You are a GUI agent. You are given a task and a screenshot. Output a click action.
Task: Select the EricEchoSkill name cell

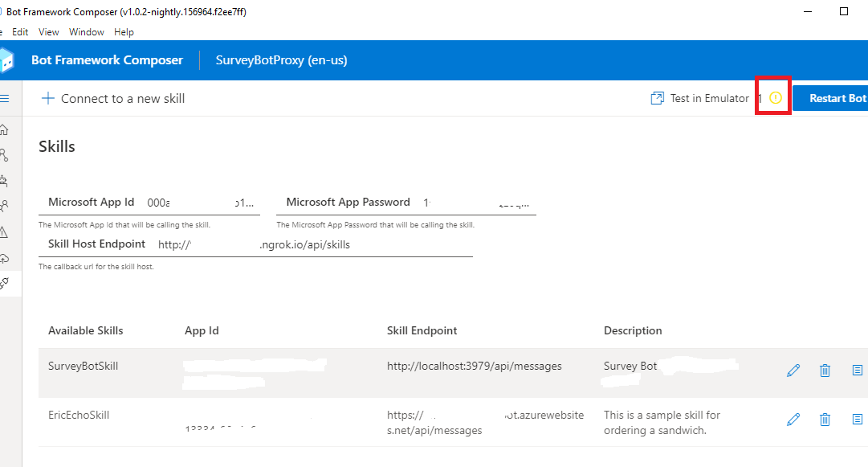click(x=79, y=415)
